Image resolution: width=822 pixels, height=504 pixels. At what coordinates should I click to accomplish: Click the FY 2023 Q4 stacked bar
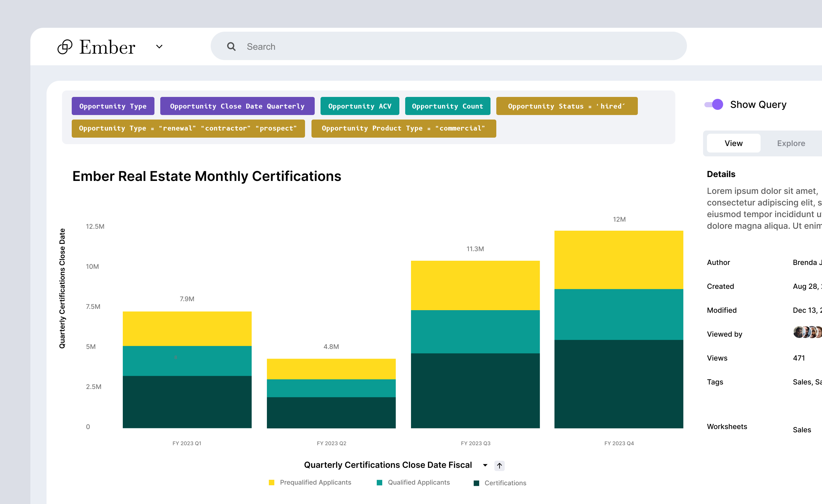pos(618,330)
